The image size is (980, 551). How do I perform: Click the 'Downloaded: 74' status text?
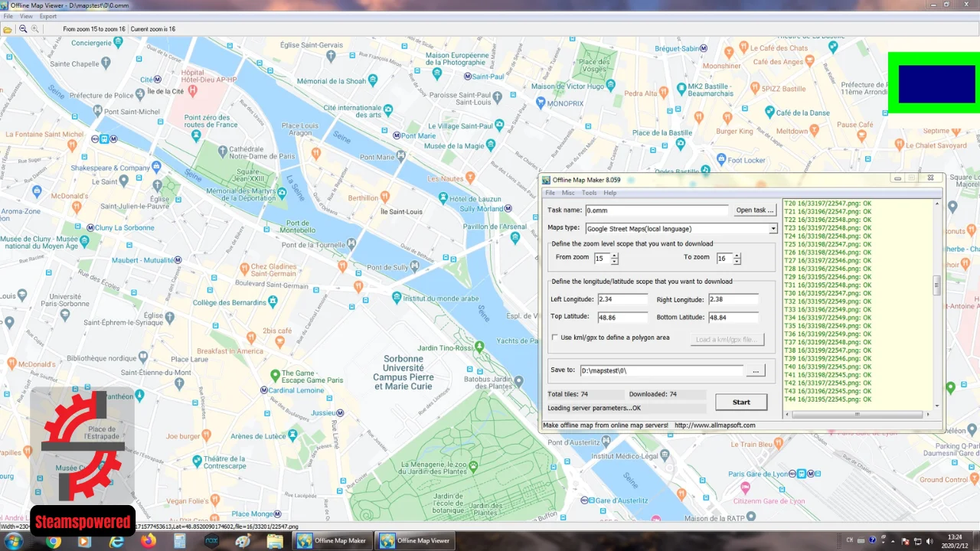(x=652, y=394)
